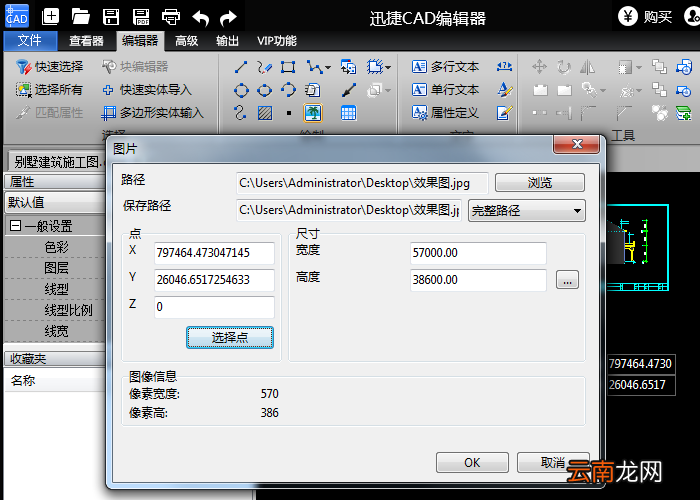Close the 图片 dialog
Viewport: 700px width, 500px height.
pos(576,145)
